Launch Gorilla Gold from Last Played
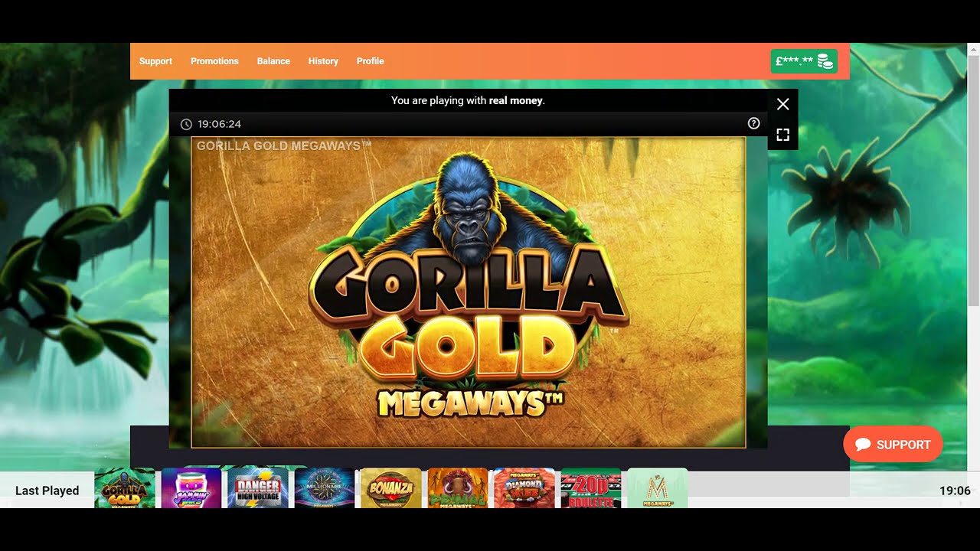This screenshot has height=551, width=980. tap(125, 488)
